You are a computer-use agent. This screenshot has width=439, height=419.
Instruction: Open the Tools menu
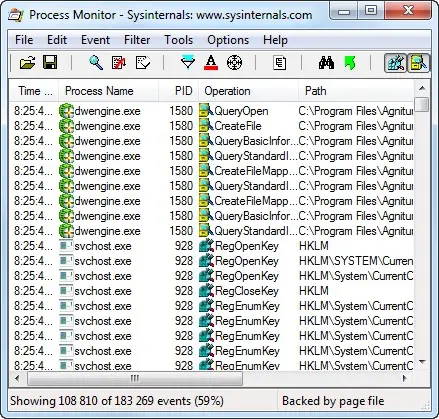(179, 40)
